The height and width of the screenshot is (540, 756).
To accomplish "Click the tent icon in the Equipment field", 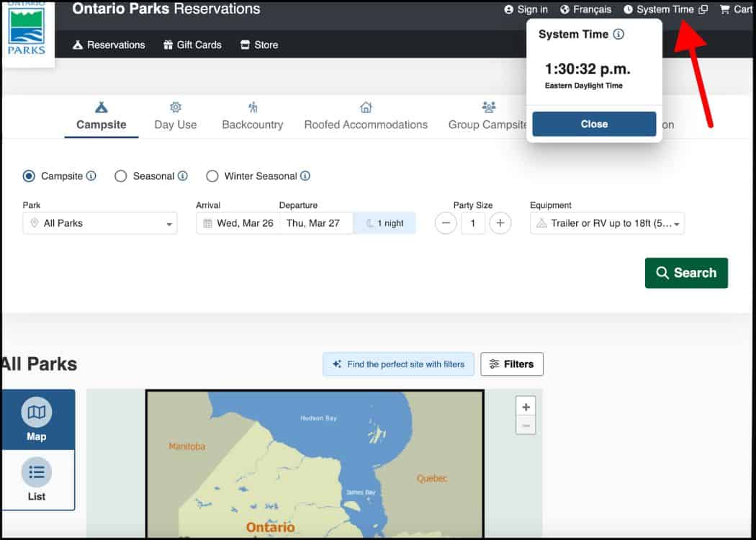I will 541,223.
